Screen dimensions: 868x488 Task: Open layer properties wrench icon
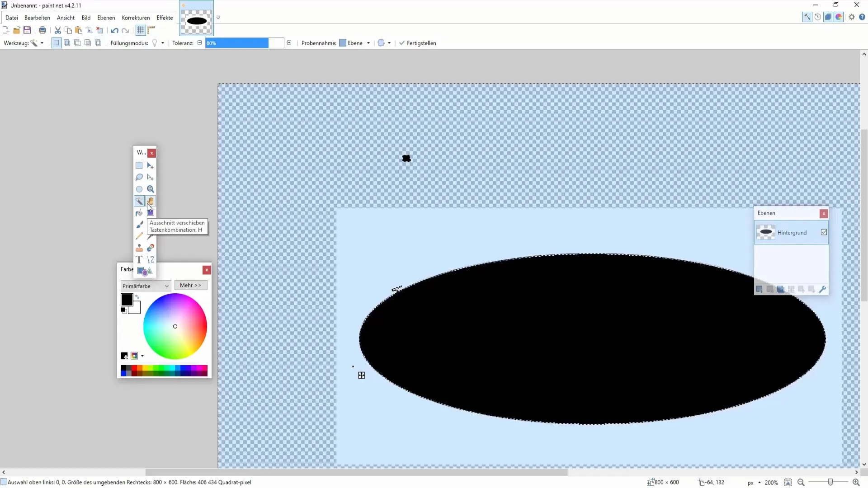pos(822,289)
